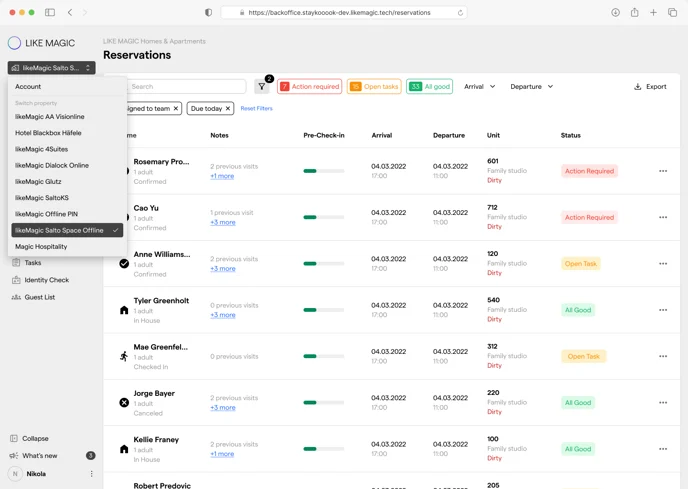Click the Reset Filters link
The width and height of the screenshot is (688, 489).
[257, 108]
